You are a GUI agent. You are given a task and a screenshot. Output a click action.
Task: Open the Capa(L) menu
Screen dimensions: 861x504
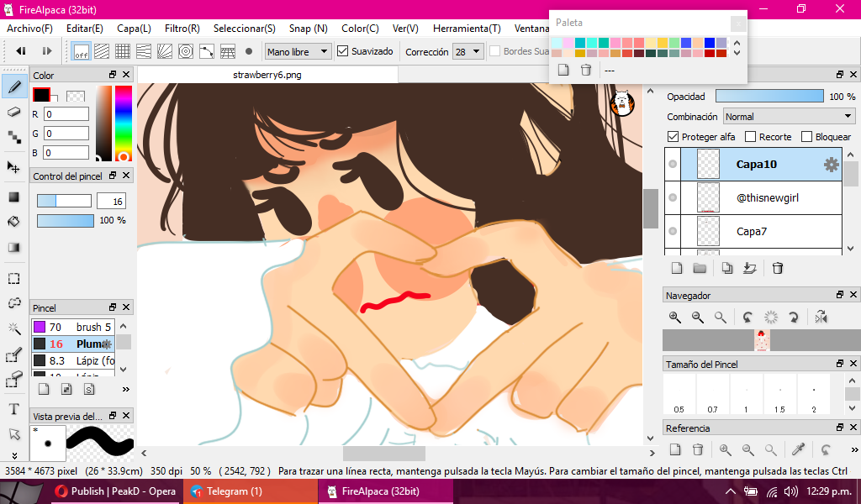[134, 29]
